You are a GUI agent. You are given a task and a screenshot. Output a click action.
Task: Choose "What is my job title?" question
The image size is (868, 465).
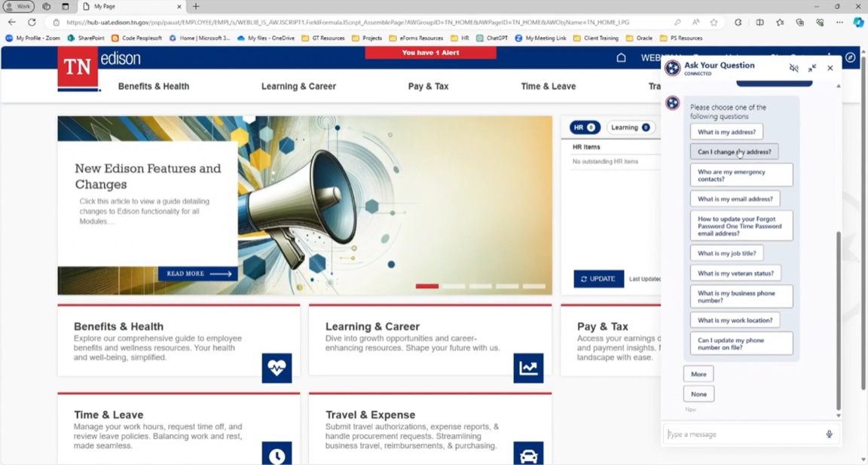click(726, 253)
